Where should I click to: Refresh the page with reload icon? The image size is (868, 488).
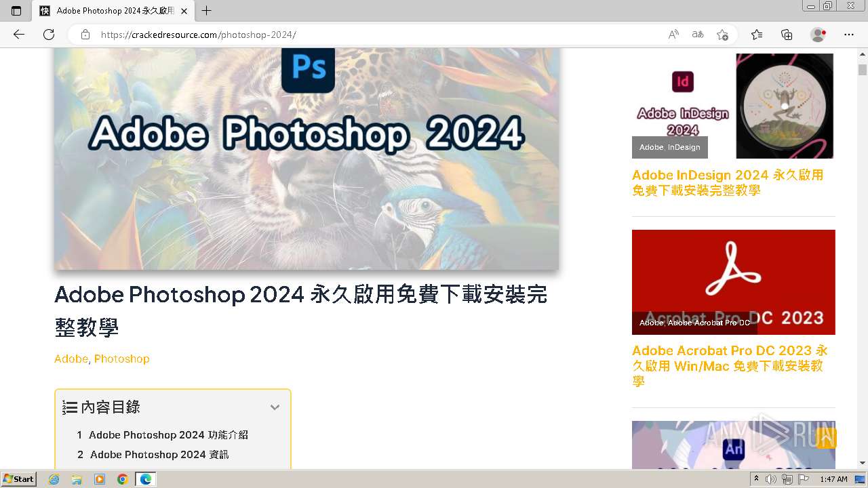tap(49, 35)
